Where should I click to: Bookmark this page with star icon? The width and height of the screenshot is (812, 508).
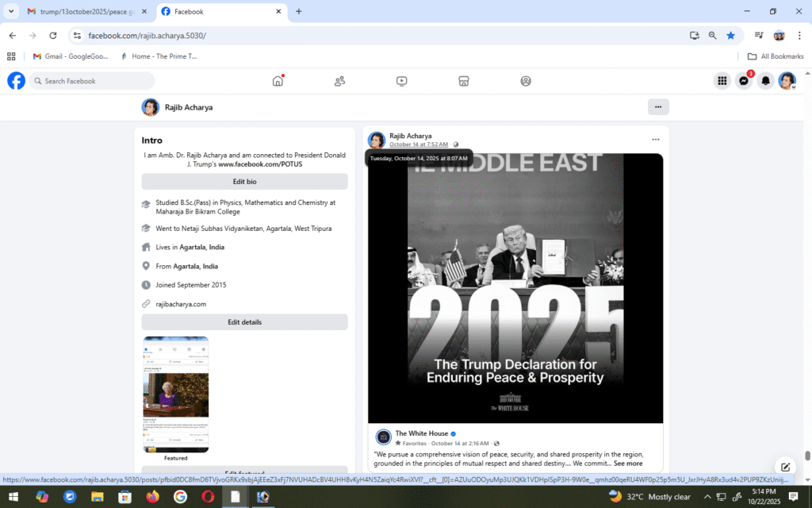[730, 36]
